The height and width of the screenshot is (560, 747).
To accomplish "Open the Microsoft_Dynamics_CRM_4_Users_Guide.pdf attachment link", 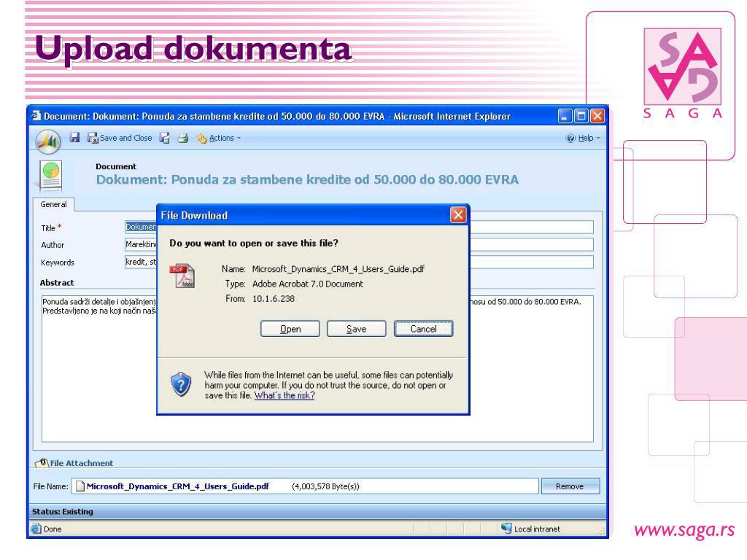I will 178,486.
